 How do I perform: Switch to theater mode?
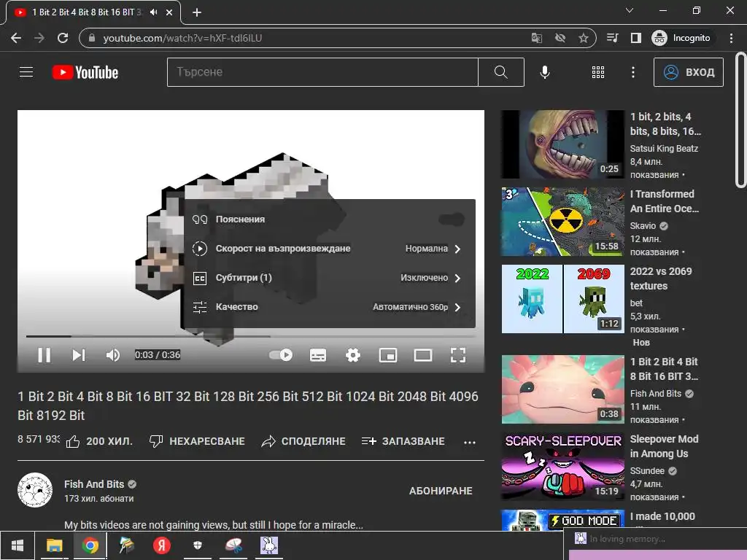pos(423,355)
